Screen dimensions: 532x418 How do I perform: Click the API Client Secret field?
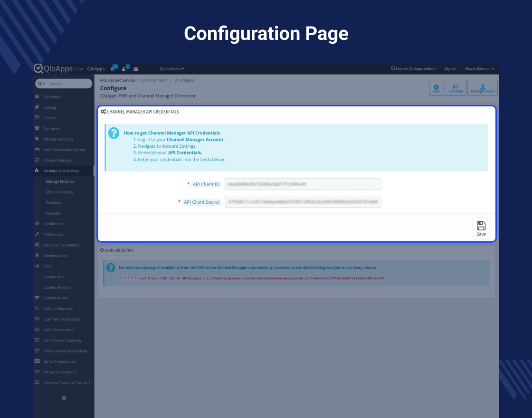[x=303, y=201]
